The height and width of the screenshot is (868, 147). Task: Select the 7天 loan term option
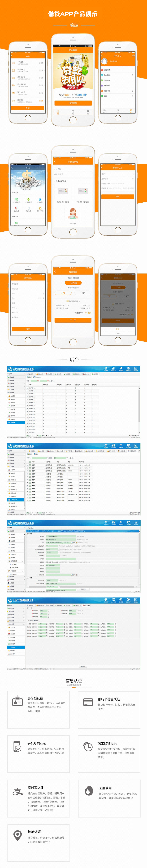[63, 293]
